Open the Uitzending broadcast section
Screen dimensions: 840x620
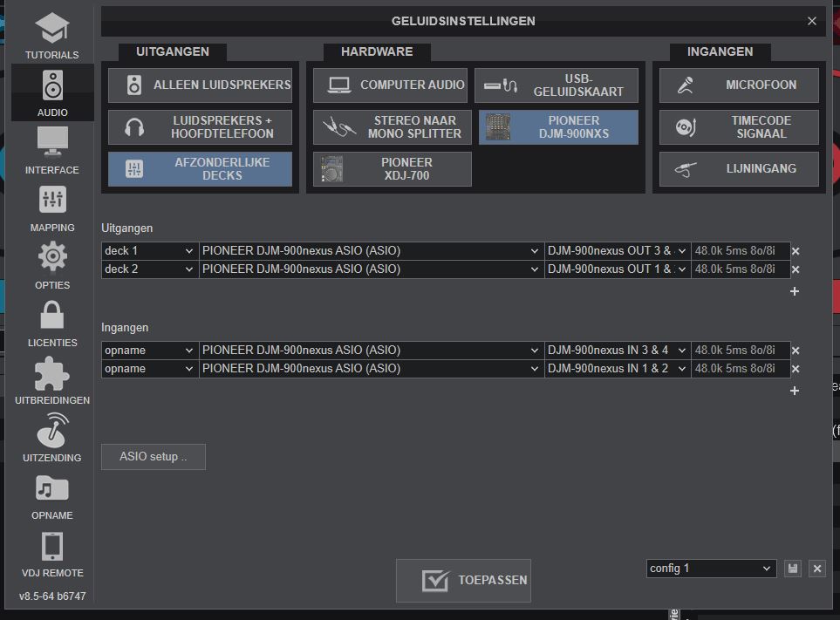click(52, 438)
